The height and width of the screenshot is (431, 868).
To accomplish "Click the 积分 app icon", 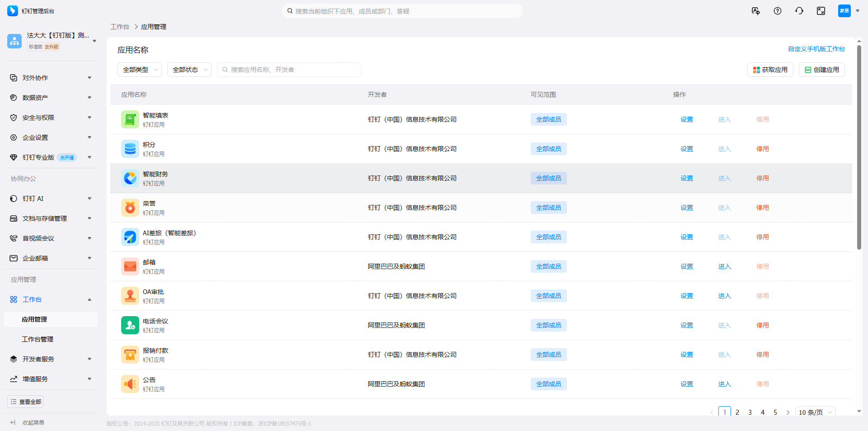I will (130, 149).
